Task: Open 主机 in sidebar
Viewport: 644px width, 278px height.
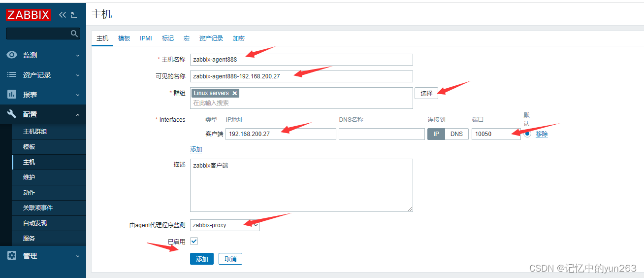Action: tap(49, 162)
